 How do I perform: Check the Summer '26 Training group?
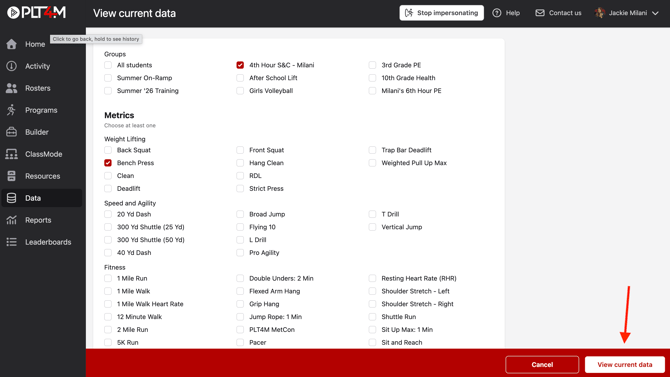(108, 91)
